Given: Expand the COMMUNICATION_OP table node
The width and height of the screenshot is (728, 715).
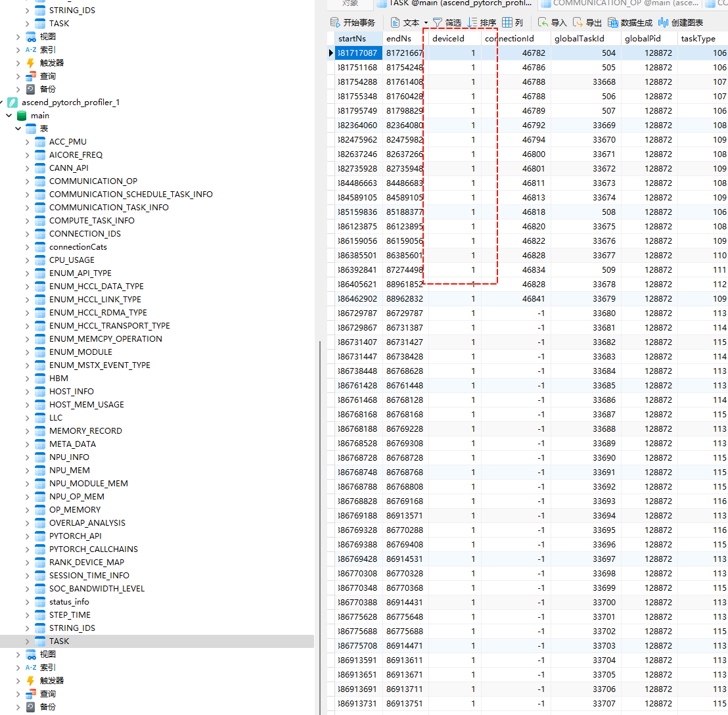Looking at the screenshot, I should click(x=28, y=181).
